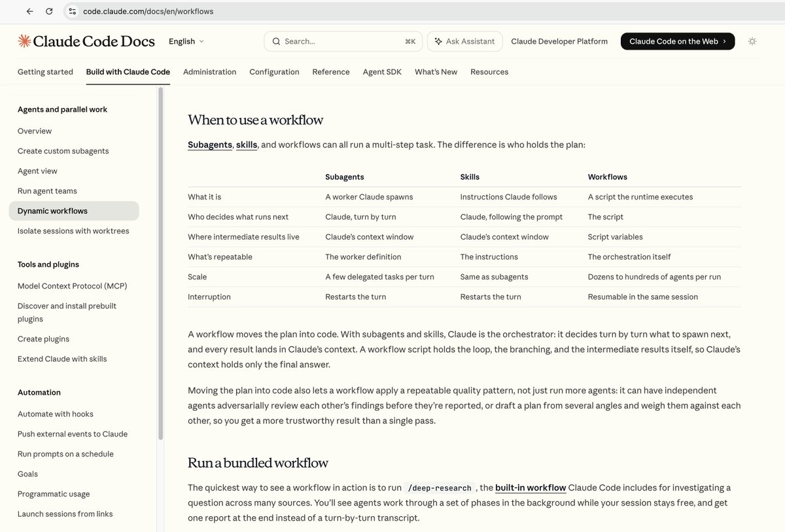Open Overview in the sidebar

[35, 131]
